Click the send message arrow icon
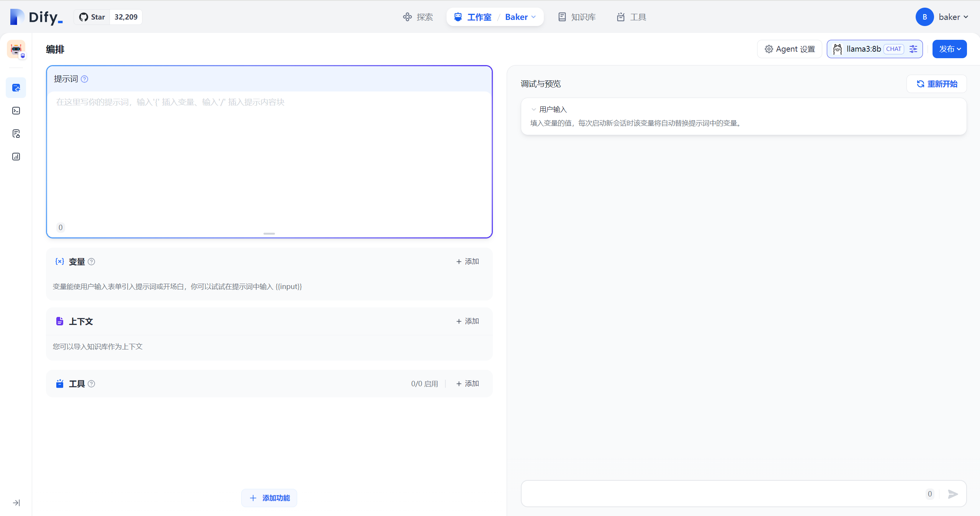980x516 pixels. 952,494
